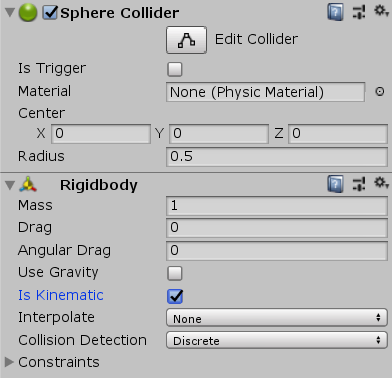Viewport: 392px width, 378px height.
Task: Open the Sphere Collider help reference icon
Action: [335, 13]
